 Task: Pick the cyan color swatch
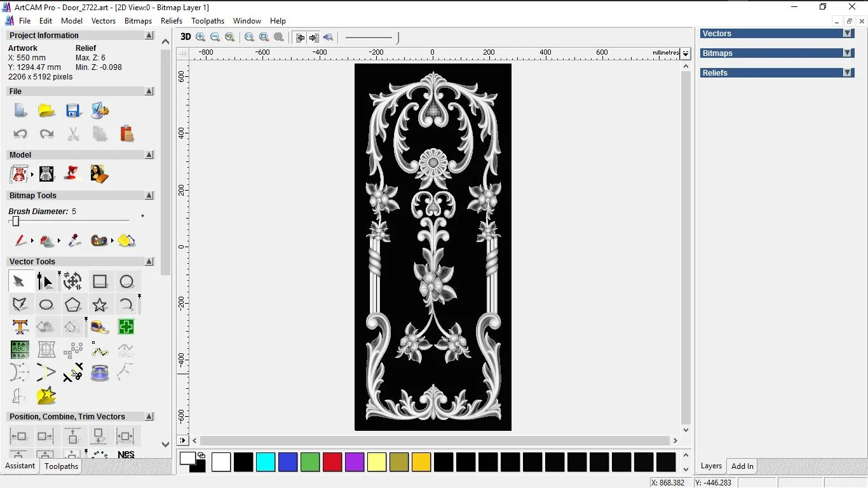coord(266,463)
